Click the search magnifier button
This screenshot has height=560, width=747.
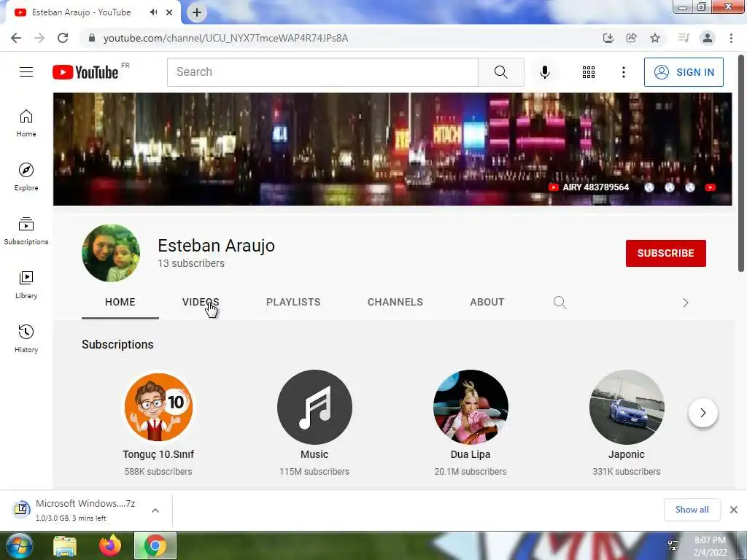[x=500, y=72]
